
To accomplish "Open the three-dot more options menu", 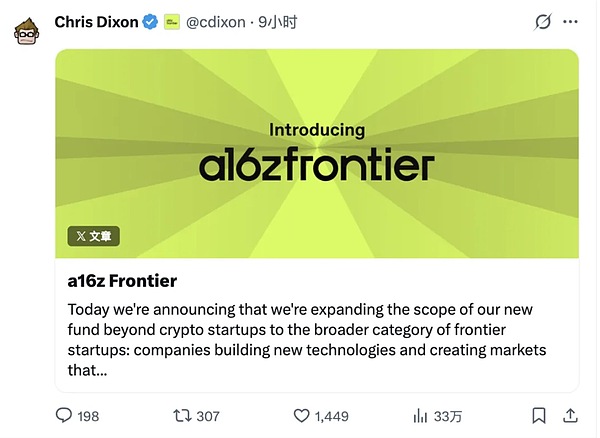I will click(570, 22).
